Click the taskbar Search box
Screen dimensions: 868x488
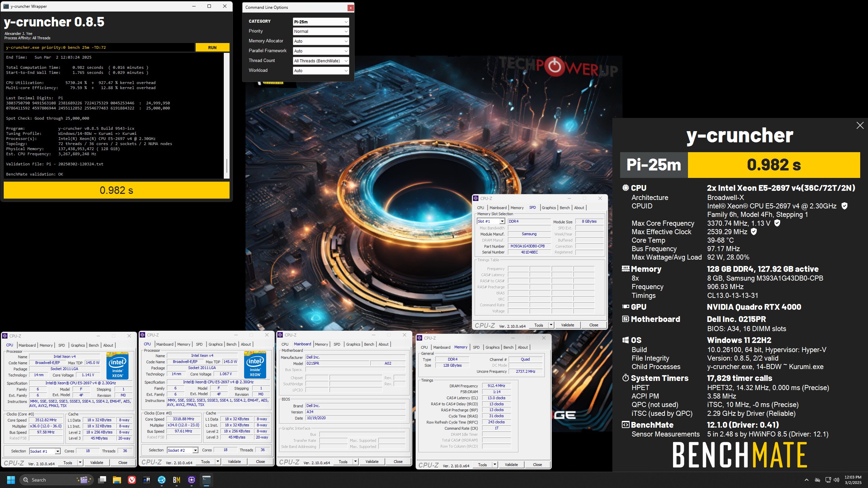(x=56, y=480)
